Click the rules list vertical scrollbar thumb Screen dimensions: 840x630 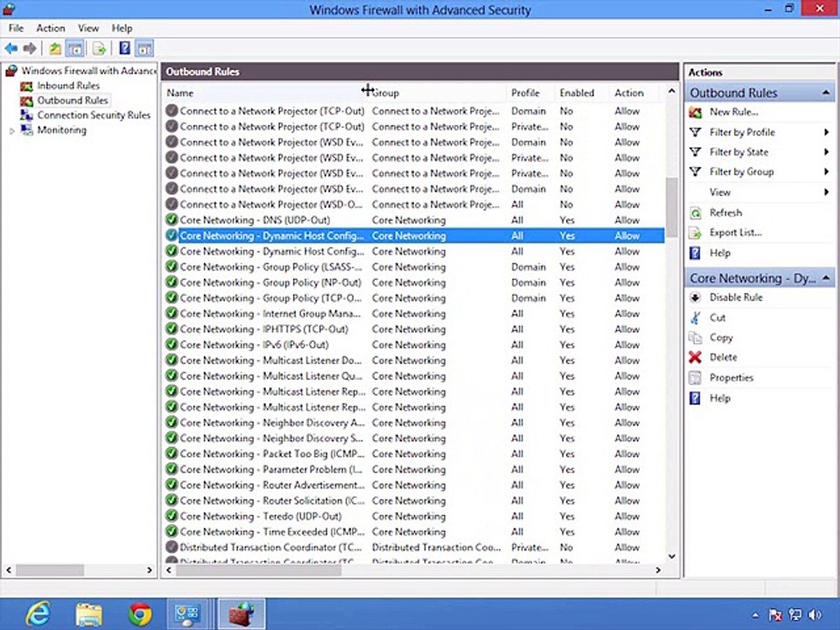pos(671,208)
